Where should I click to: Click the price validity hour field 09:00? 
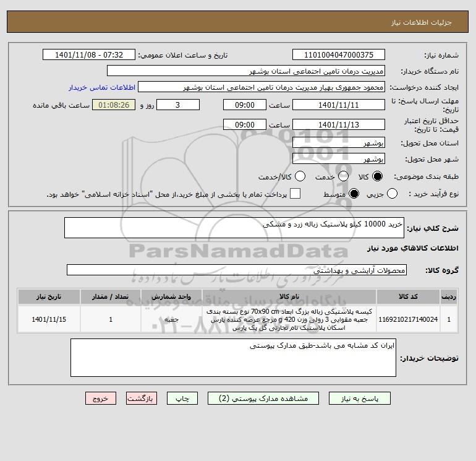coord(245,124)
